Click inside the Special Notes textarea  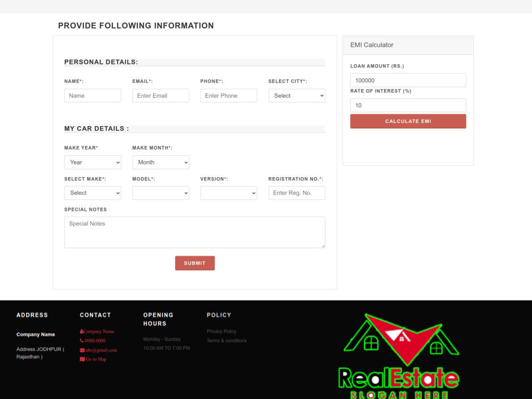pos(195,232)
